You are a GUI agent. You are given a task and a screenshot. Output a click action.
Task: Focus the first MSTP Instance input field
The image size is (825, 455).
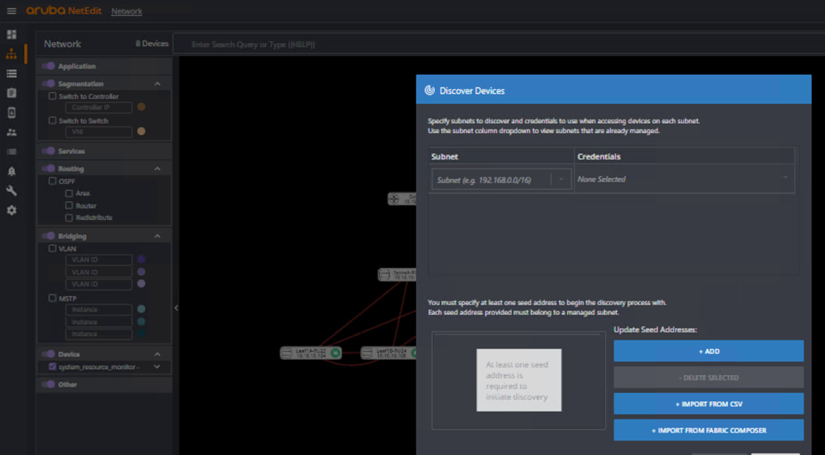(x=99, y=309)
